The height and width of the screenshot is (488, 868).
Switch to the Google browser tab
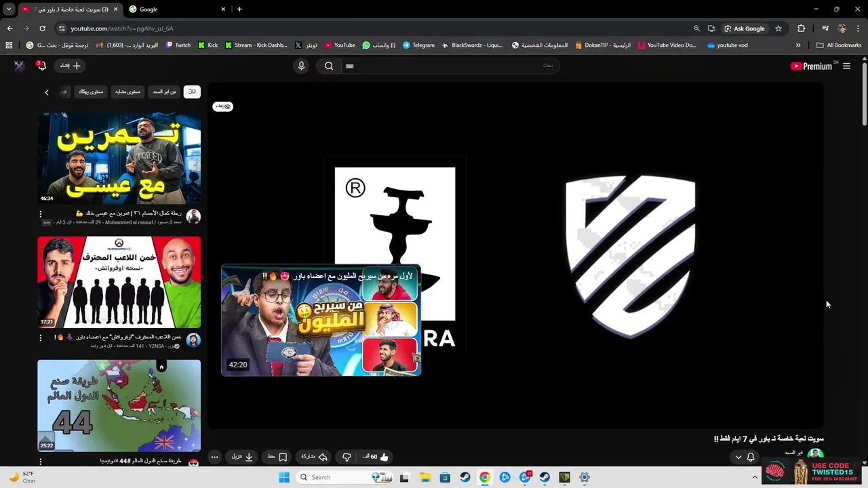176,9
